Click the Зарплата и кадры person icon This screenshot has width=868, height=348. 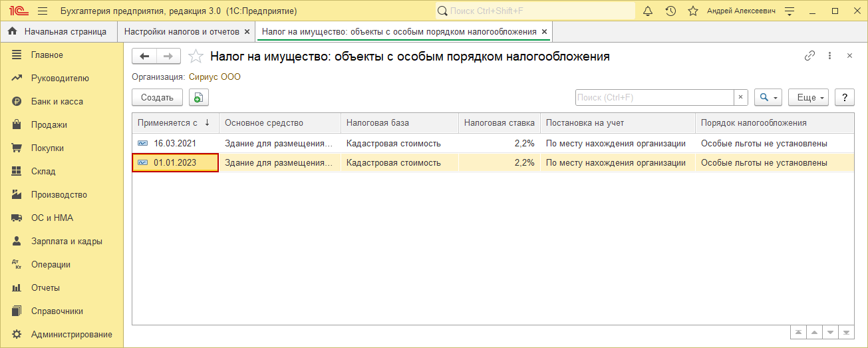[x=17, y=241]
